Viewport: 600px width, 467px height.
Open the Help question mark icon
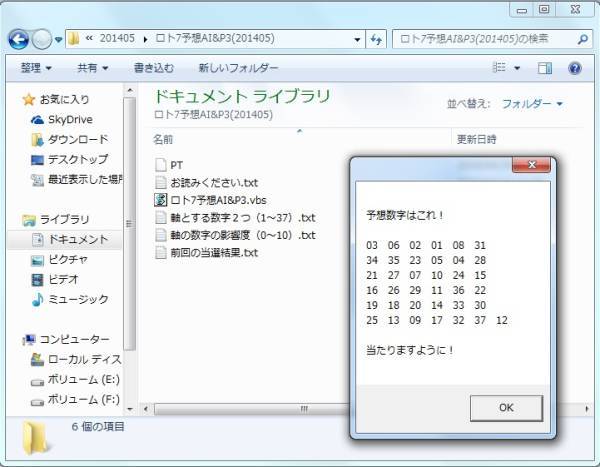tap(575, 69)
